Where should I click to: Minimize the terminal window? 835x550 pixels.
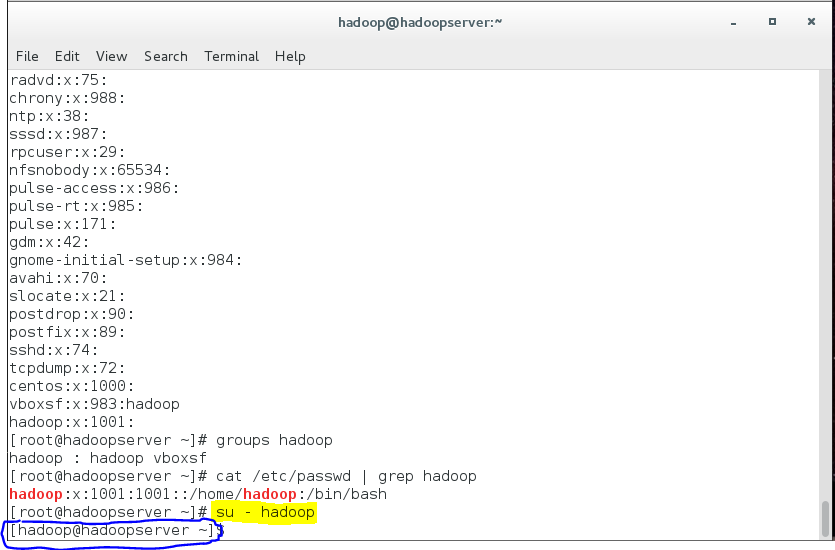point(733,22)
